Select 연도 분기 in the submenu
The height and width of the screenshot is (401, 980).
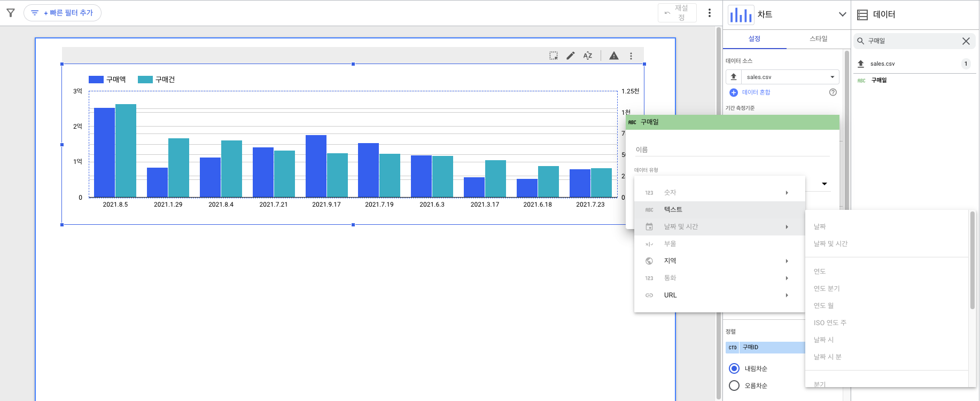887,289
